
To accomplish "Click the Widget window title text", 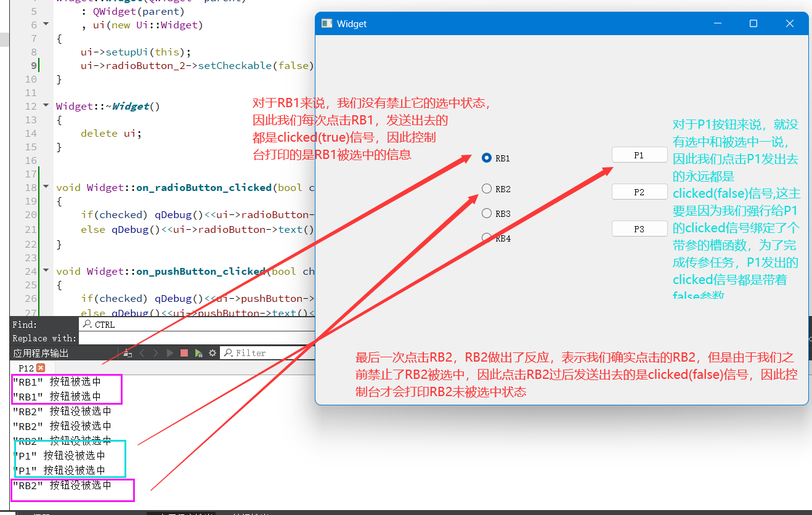I will [x=352, y=23].
